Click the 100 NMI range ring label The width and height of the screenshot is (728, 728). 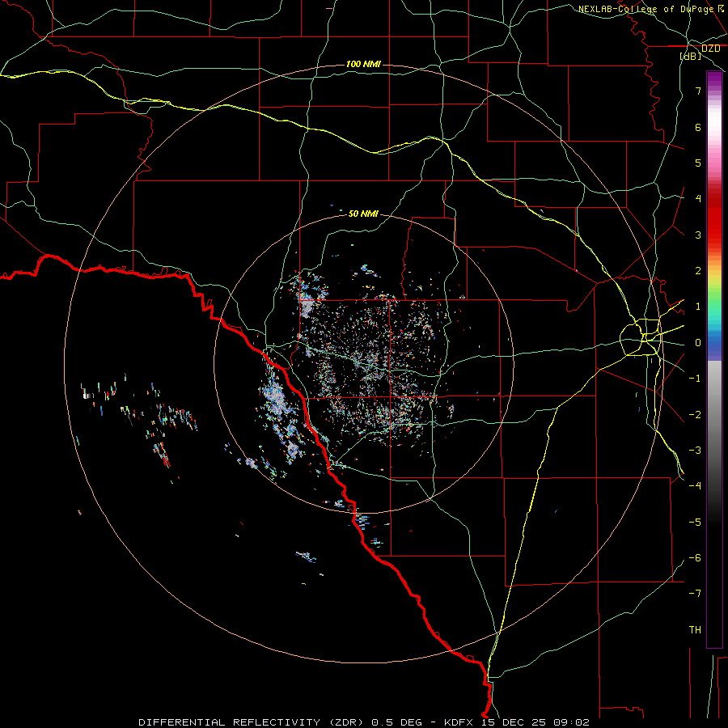[x=363, y=64]
